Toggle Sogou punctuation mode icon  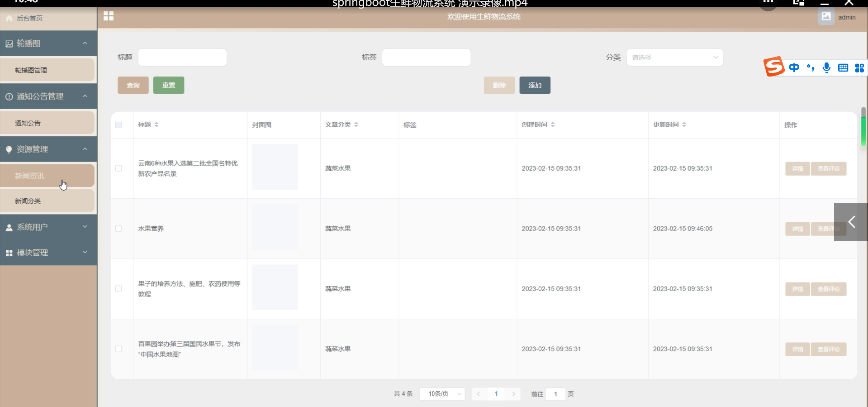pyautogui.click(x=811, y=68)
